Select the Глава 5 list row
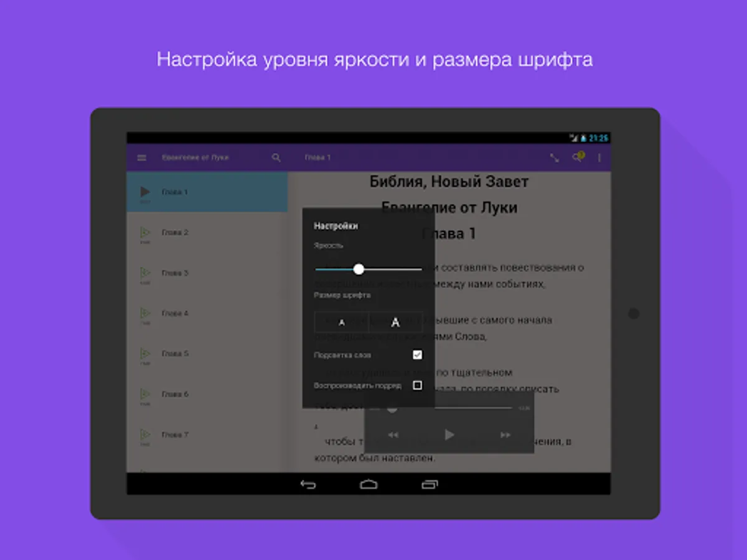Viewport: 747px width, 560px height. [207, 354]
